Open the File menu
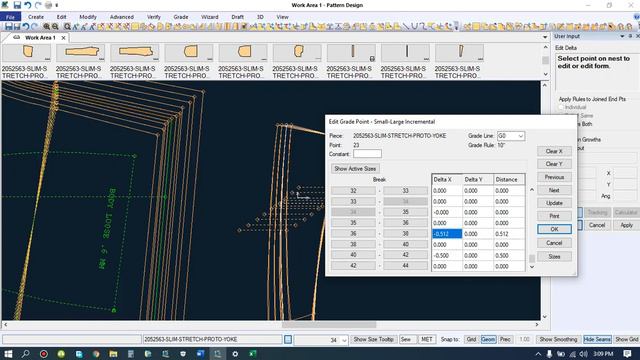The height and width of the screenshot is (360, 640). pyautogui.click(x=10, y=17)
